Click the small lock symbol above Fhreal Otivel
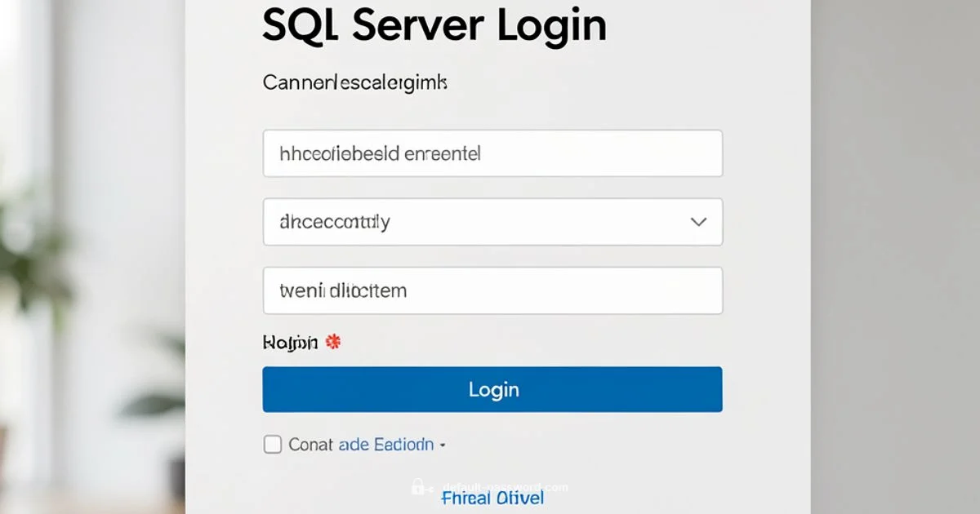 click(x=419, y=486)
